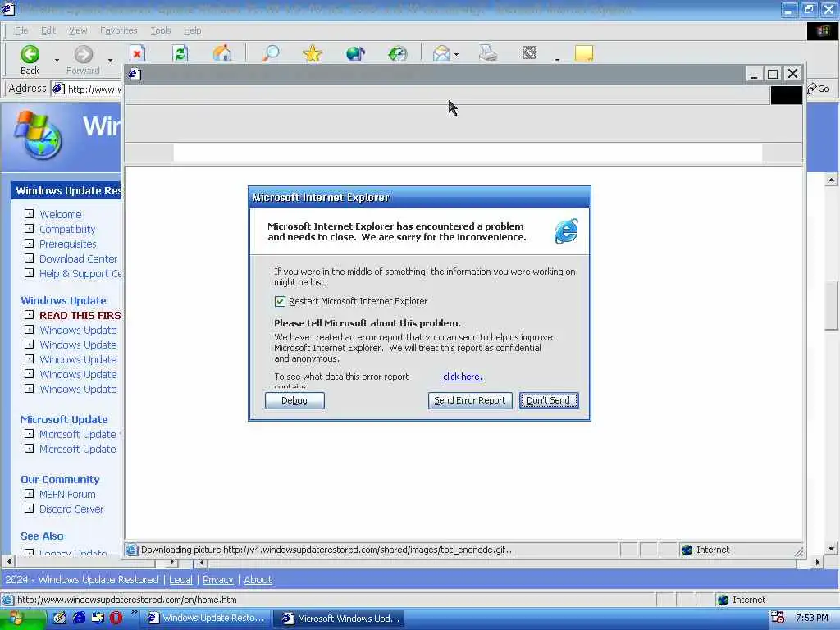840x630 pixels.
Task: Open the Help & Support Center sidebar link
Action: (80, 274)
